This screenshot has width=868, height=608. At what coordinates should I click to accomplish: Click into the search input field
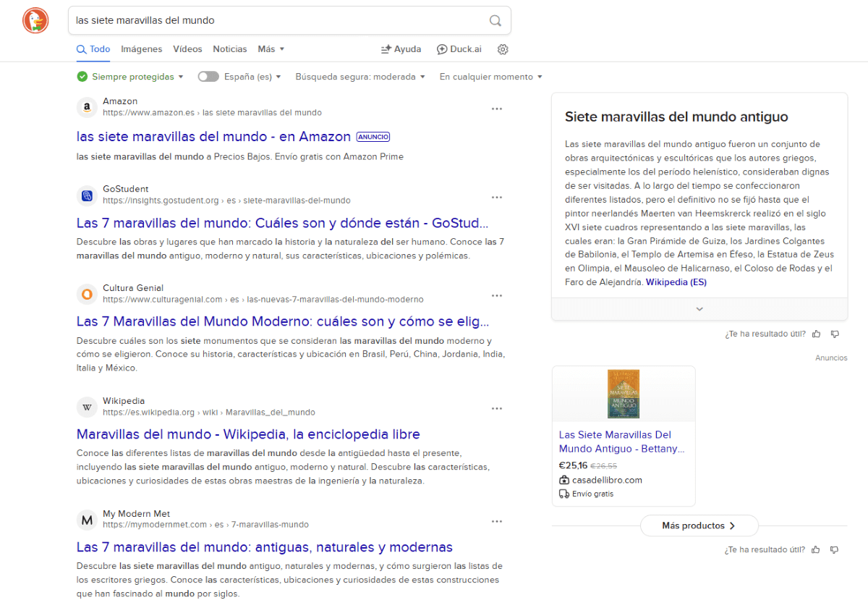coord(278,20)
